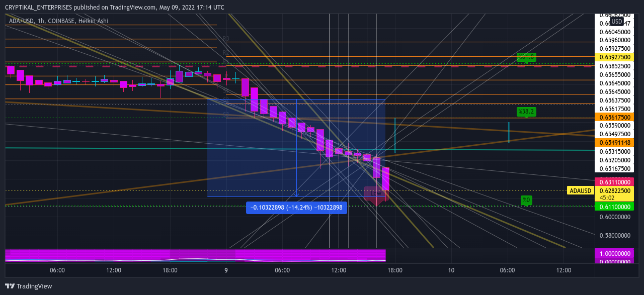Image resolution: width=644 pixels, height=295 pixels.
Task: Click the 0.65205000 price axis label
Action: [615, 160]
